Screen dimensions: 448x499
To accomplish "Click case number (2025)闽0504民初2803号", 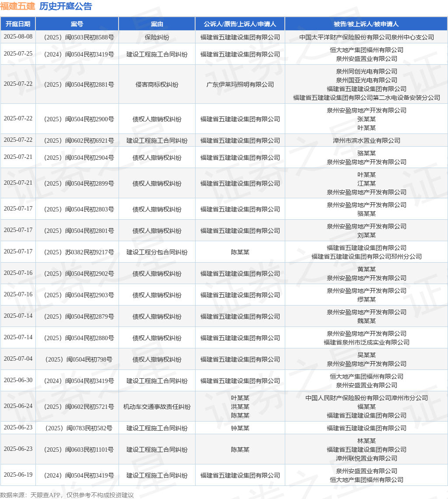I will point(79,209).
